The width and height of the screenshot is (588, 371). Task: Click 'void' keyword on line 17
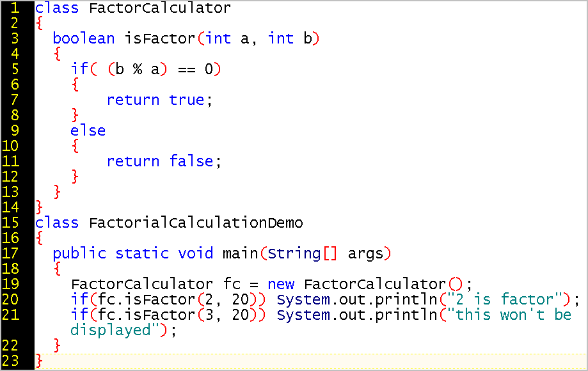point(196,253)
